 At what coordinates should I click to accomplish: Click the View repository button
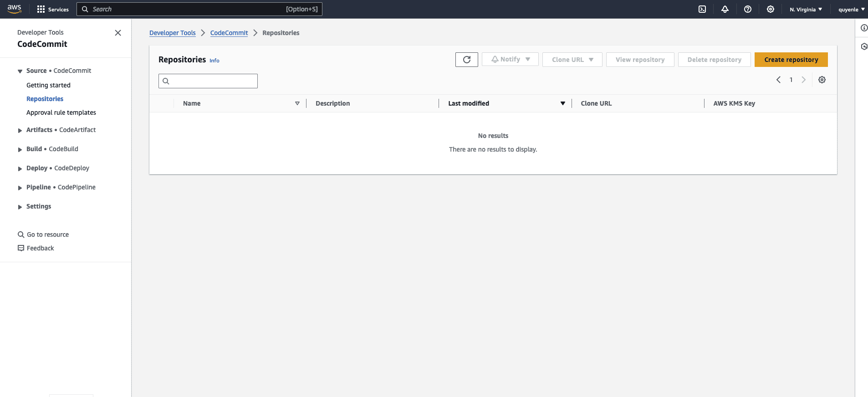[x=640, y=60]
